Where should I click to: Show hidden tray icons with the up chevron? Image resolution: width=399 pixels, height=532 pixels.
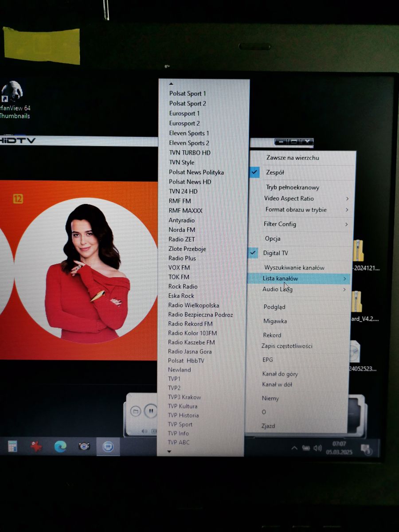click(x=294, y=448)
